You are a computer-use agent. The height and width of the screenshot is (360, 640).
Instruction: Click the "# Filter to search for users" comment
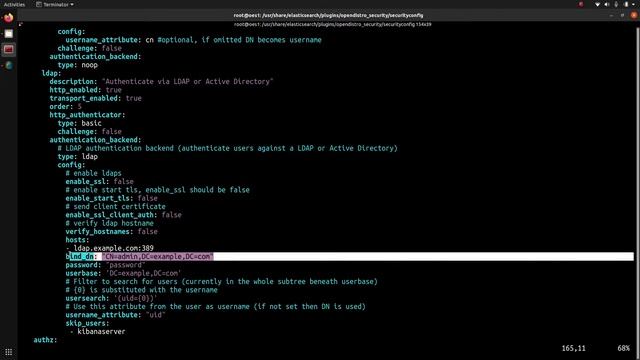point(222,281)
